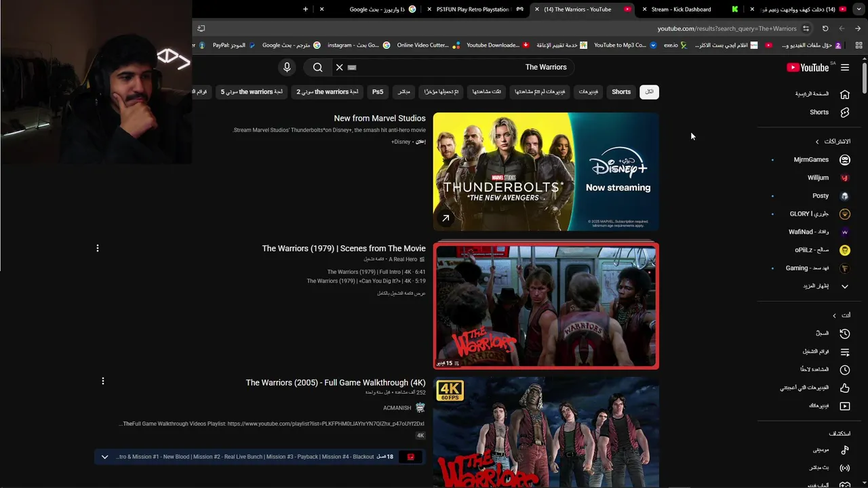Open playlists icon in the sidebar
Screen dimensions: 868x488
[845, 352]
